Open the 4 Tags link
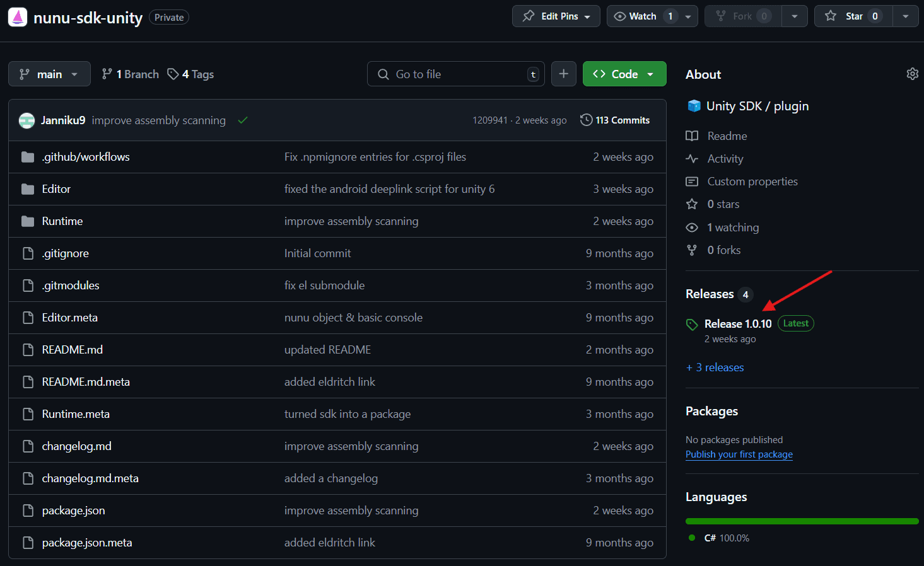The image size is (924, 566). (x=190, y=74)
